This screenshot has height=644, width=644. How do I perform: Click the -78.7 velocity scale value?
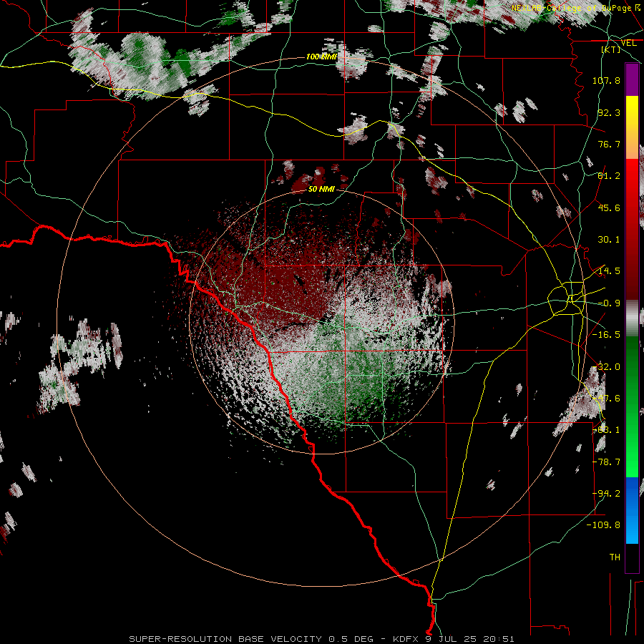tap(606, 462)
